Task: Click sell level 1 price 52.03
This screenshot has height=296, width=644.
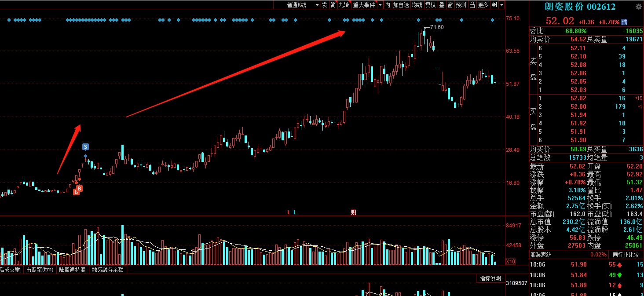Action: point(578,90)
